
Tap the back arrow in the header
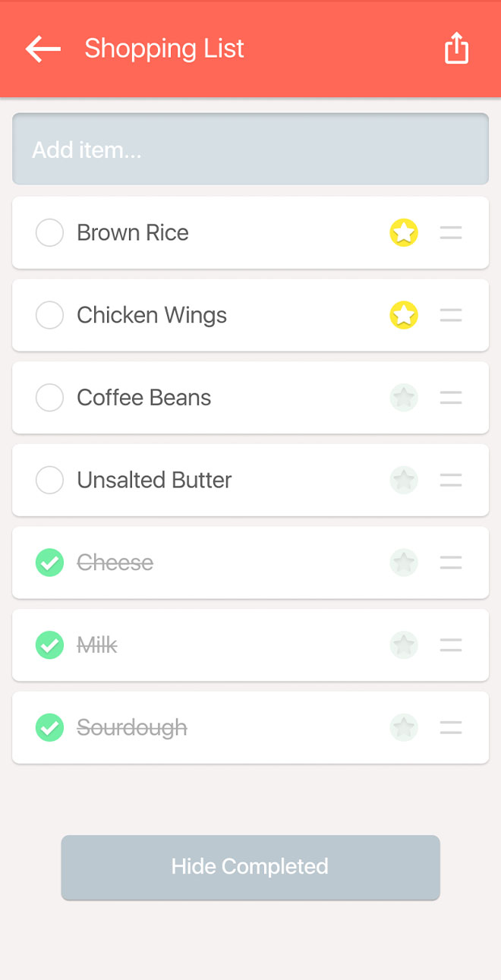point(43,49)
